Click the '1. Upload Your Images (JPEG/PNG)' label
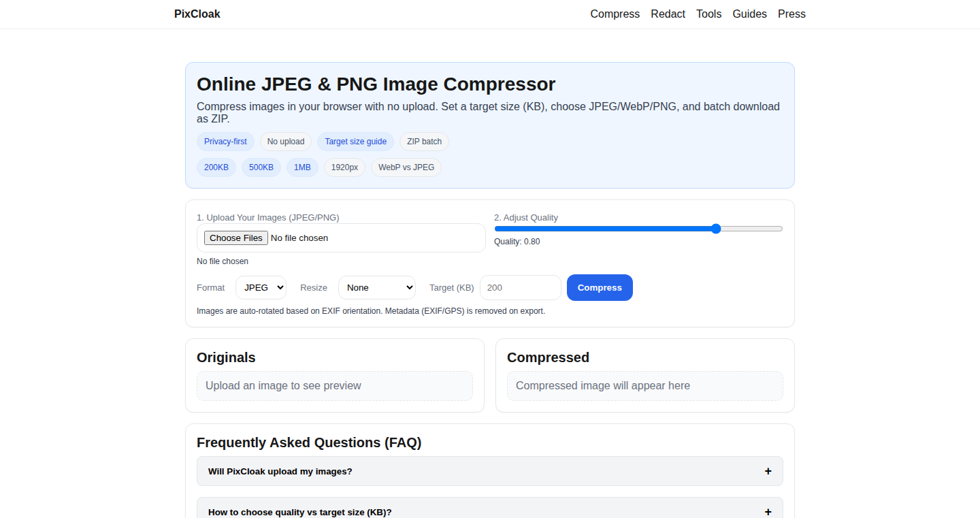The height and width of the screenshot is (518, 980). [x=268, y=218]
